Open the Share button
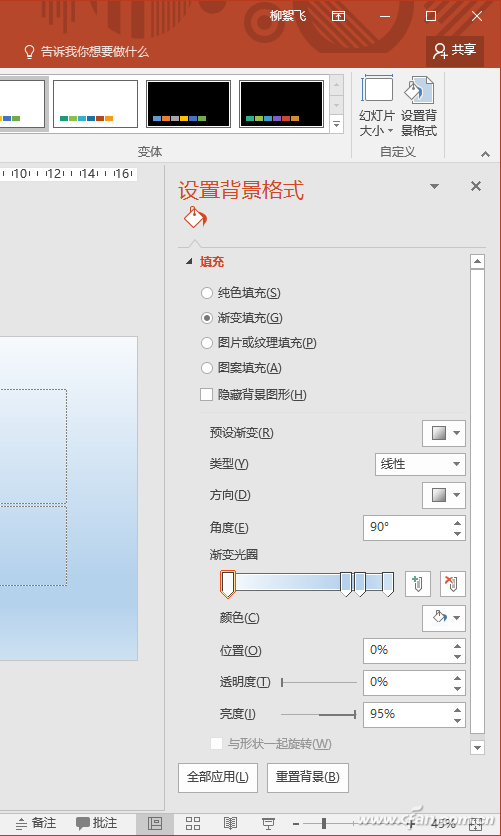Screen dimensions: 501x836 coord(455,51)
